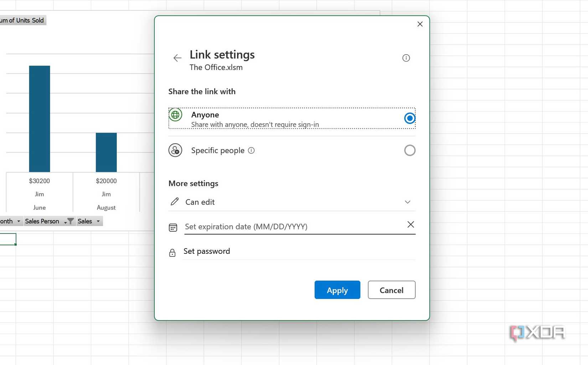
Task: Click the Apply button
Action: [x=337, y=290]
